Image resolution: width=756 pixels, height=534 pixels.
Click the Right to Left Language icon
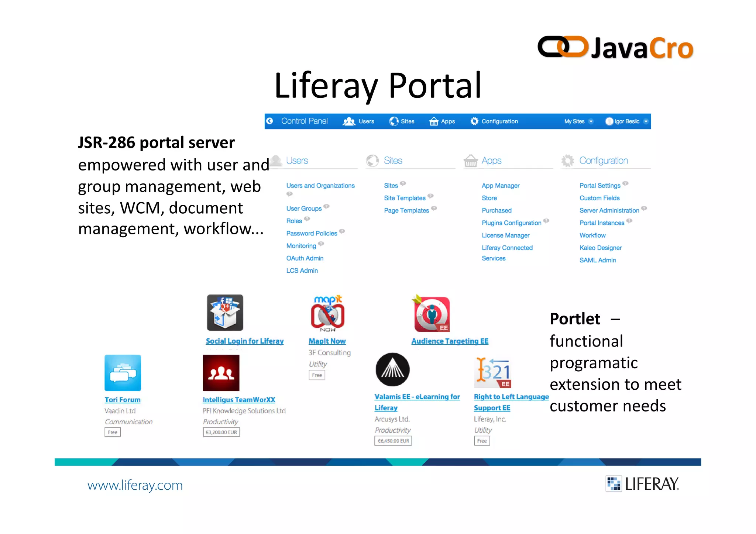tap(493, 372)
